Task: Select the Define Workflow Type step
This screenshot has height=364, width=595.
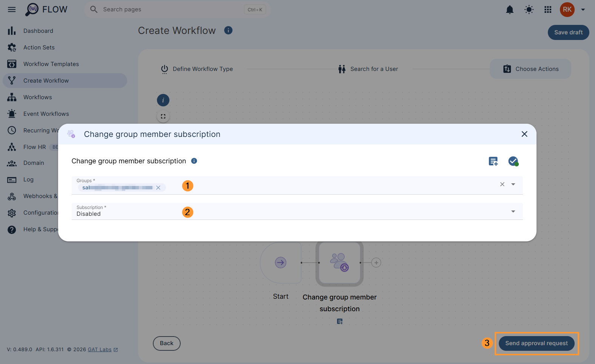Action: pos(197,69)
